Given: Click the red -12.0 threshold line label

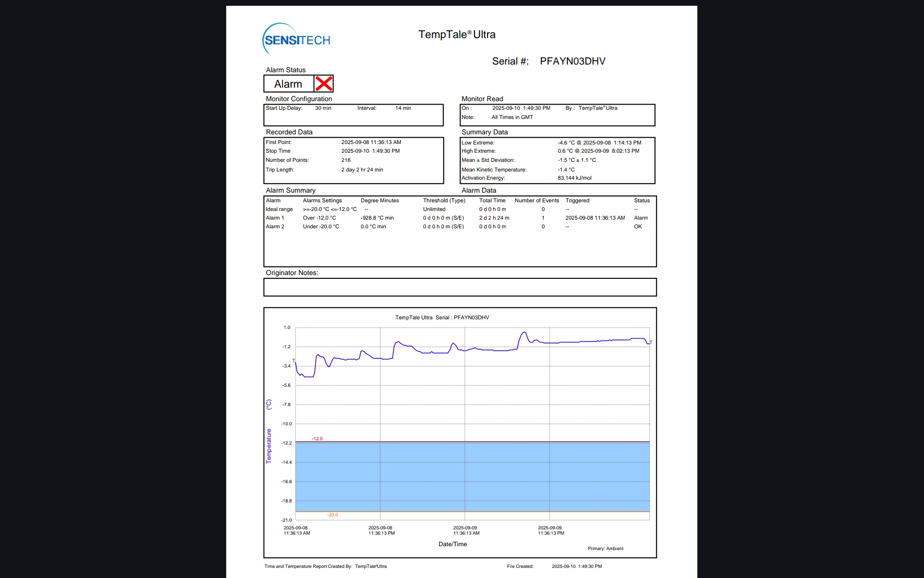Looking at the screenshot, I should point(317,439).
